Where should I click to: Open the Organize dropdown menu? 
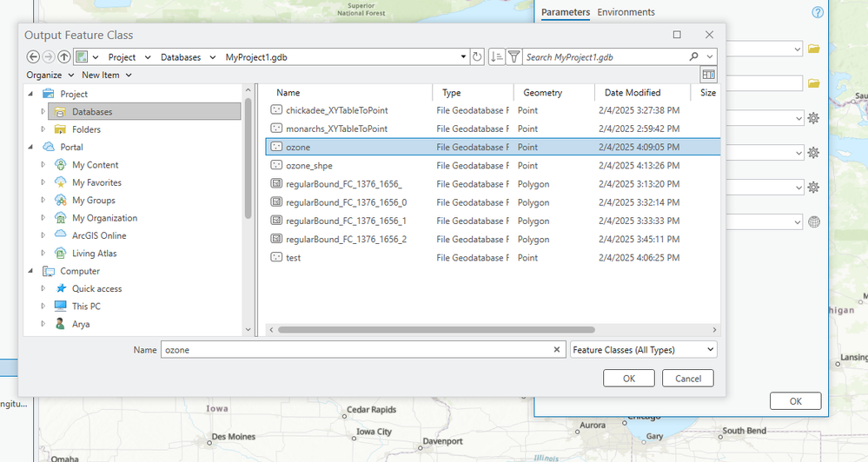point(48,75)
